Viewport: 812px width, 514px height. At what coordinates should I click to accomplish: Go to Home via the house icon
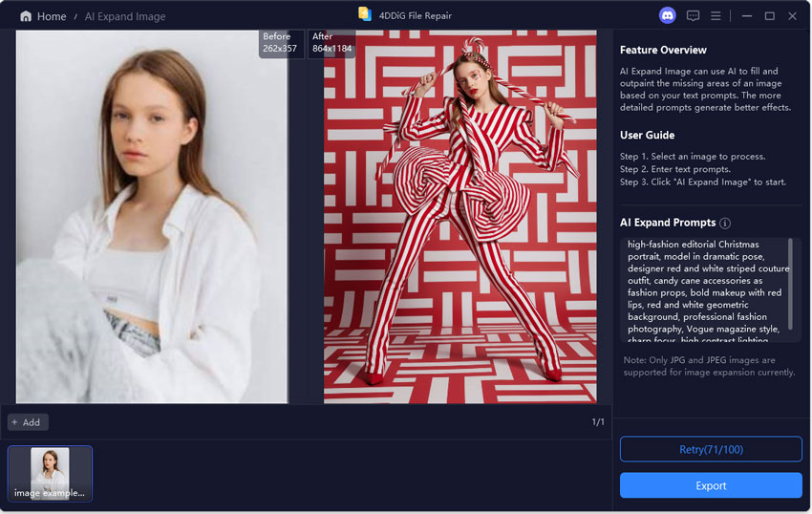pyautogui.click(x=26, y=16)
